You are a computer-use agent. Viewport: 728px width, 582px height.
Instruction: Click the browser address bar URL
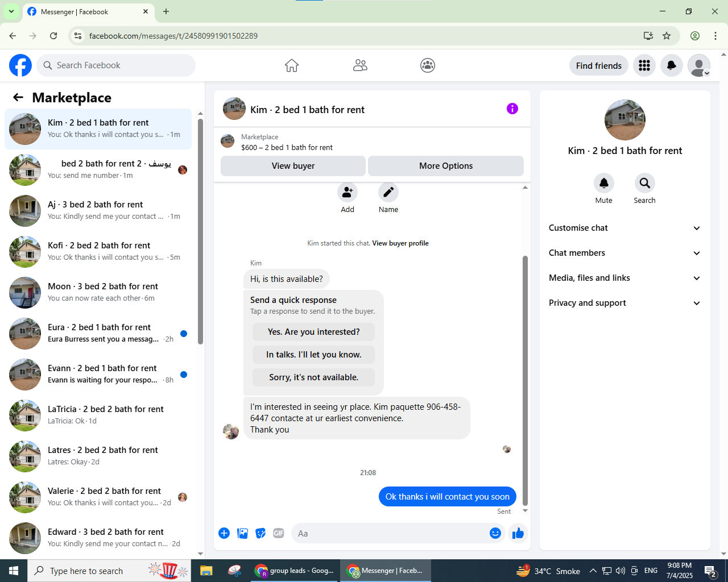(173, 36)
